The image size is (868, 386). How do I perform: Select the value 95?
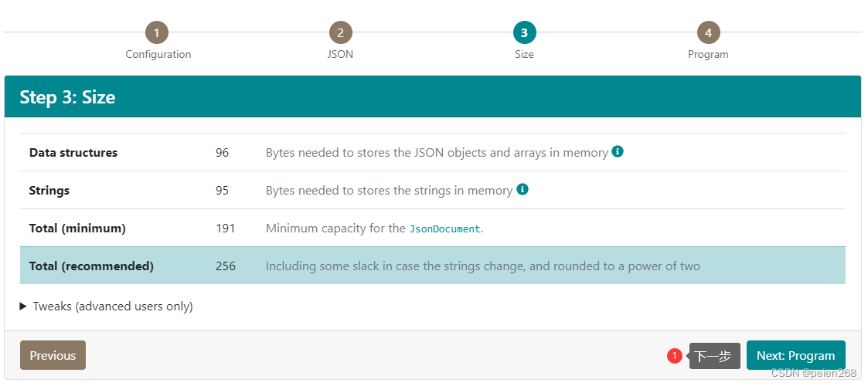click(x=222, y=191)
